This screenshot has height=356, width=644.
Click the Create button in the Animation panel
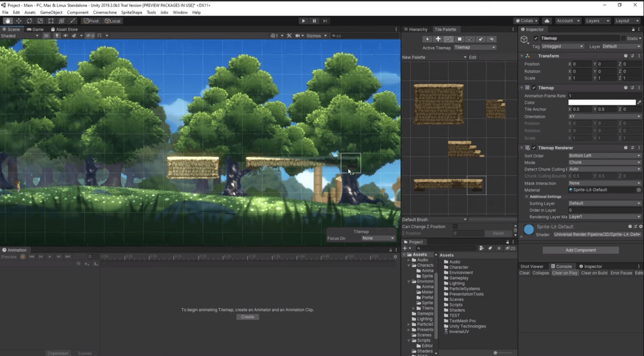247,316
